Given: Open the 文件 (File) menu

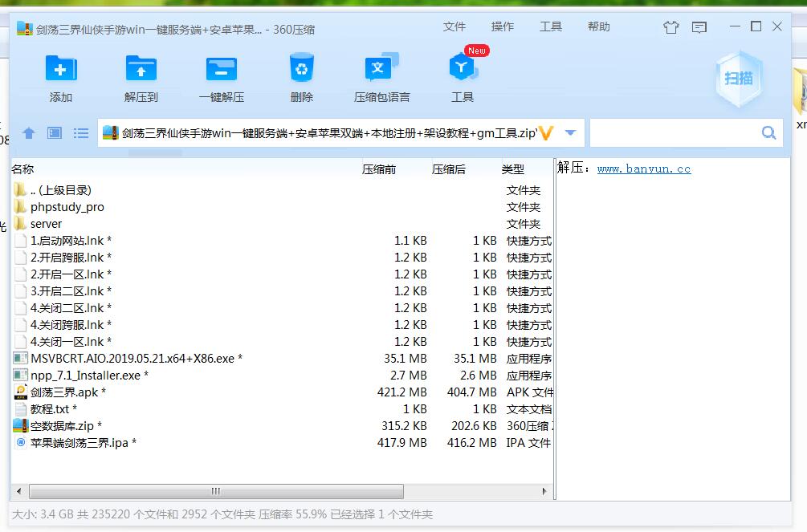Looking at the screenshot, I should 454,27.
